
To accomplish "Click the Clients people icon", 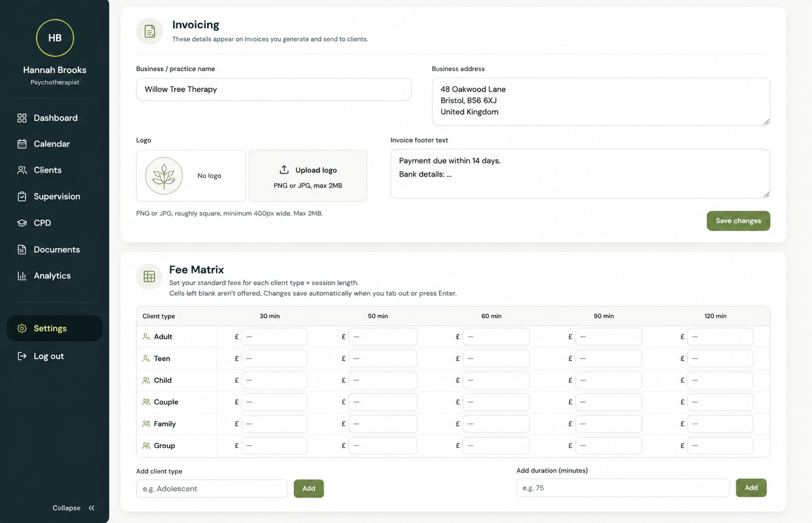I will click(x=22, y=170).
